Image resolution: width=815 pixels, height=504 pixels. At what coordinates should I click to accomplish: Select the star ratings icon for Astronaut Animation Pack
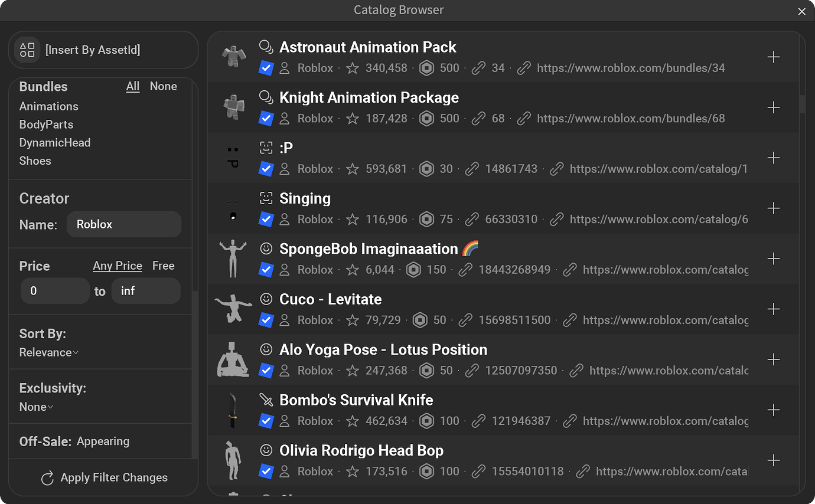(352, 68)
